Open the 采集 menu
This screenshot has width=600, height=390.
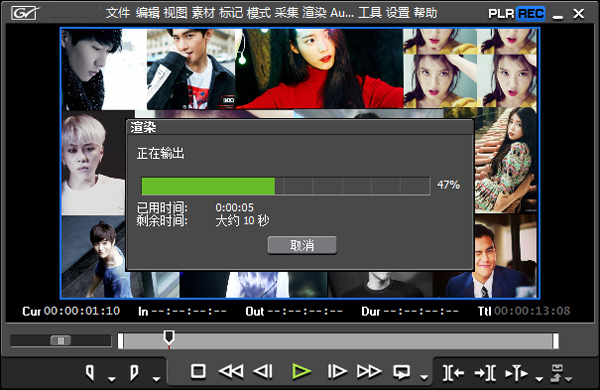(286, 13)
